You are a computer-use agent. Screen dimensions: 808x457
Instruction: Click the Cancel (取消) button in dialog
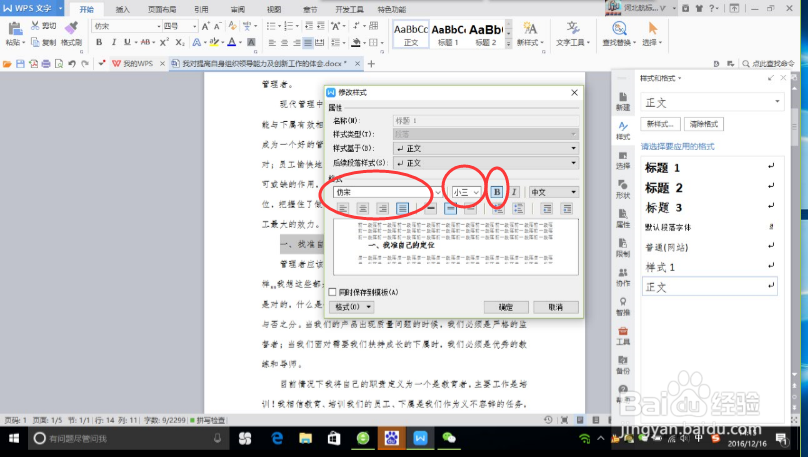click(x=556, y=307)
